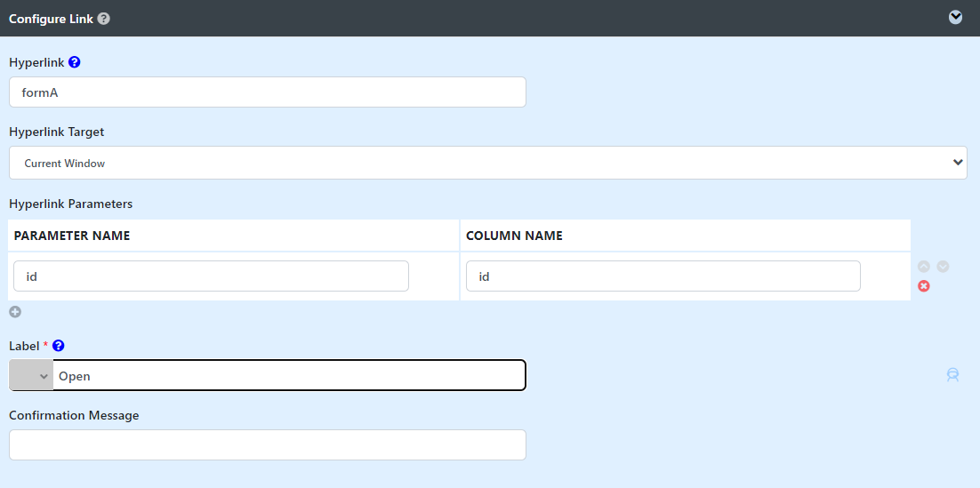Click the help icon beside Configure Link title
The image size is (980, 488).
coord(104,19)
